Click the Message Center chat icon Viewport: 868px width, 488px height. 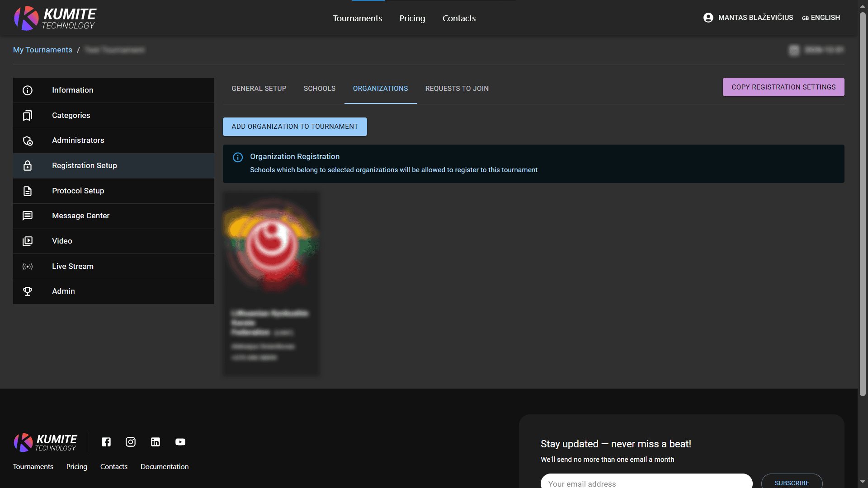[28, 216]
